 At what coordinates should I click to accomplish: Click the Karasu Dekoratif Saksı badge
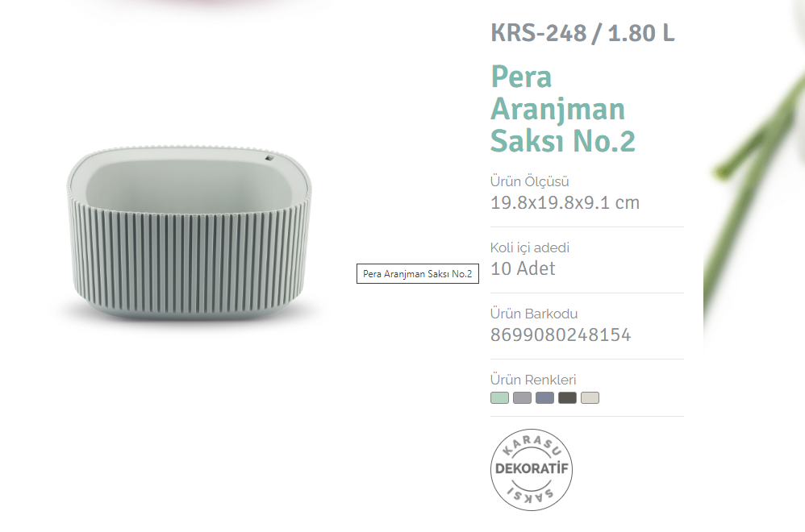532,469
